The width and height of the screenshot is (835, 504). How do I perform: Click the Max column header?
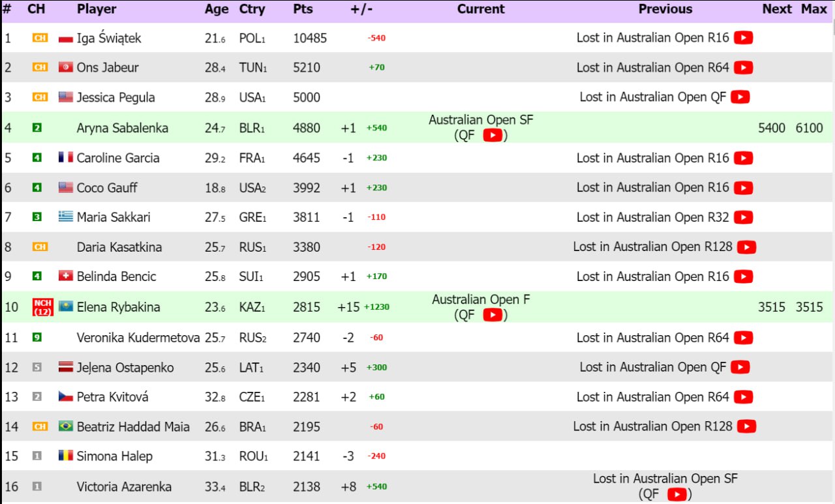(814, 9)
